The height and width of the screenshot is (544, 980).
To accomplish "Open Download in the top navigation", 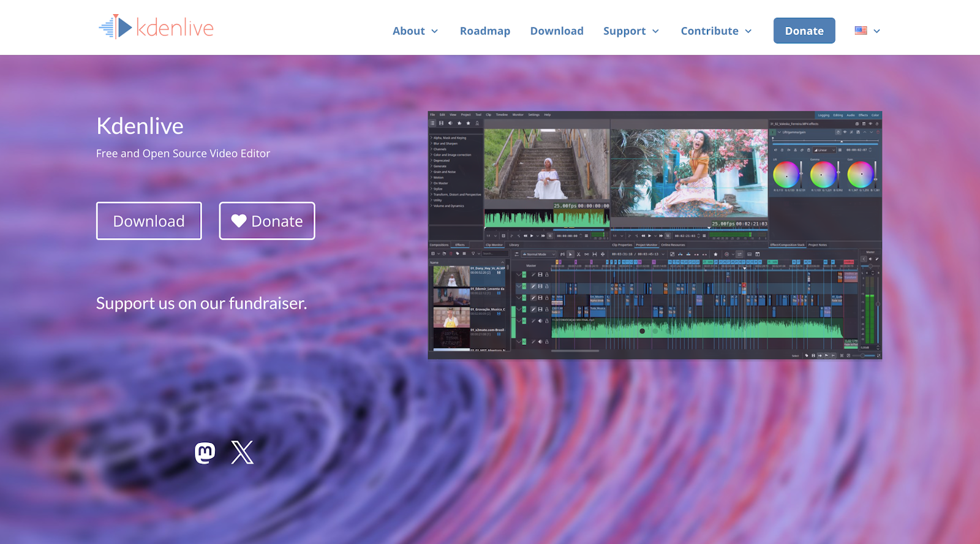I will pyautogui.click(x=557, y=31).
